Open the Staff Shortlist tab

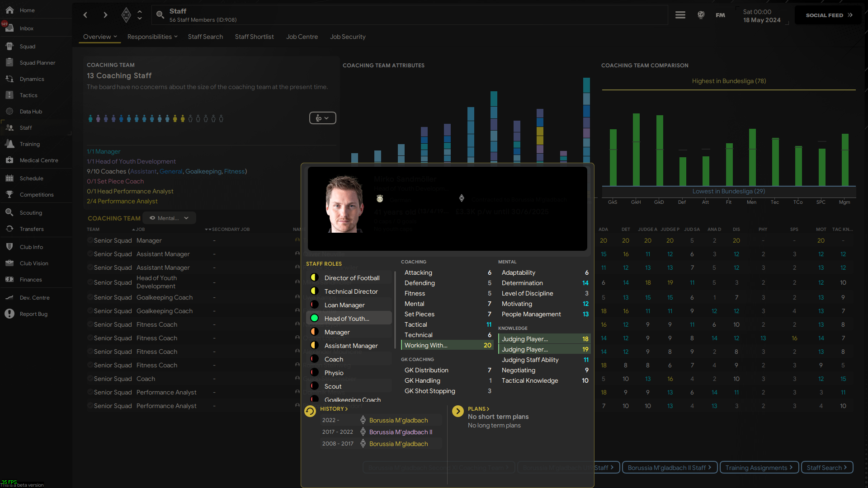[x=254, y=37]
